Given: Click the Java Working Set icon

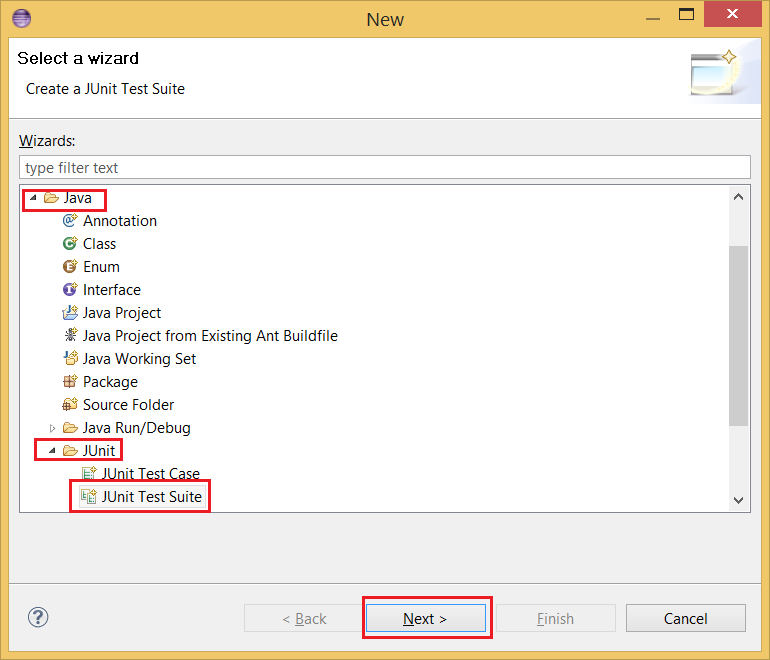Looking at the screenshot, I should 70,358.
